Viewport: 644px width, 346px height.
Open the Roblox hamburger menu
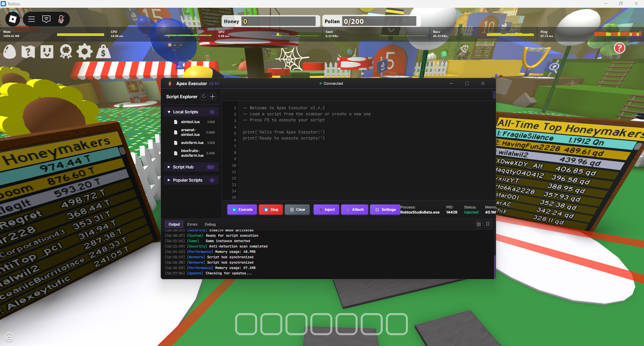coord(31,19)
